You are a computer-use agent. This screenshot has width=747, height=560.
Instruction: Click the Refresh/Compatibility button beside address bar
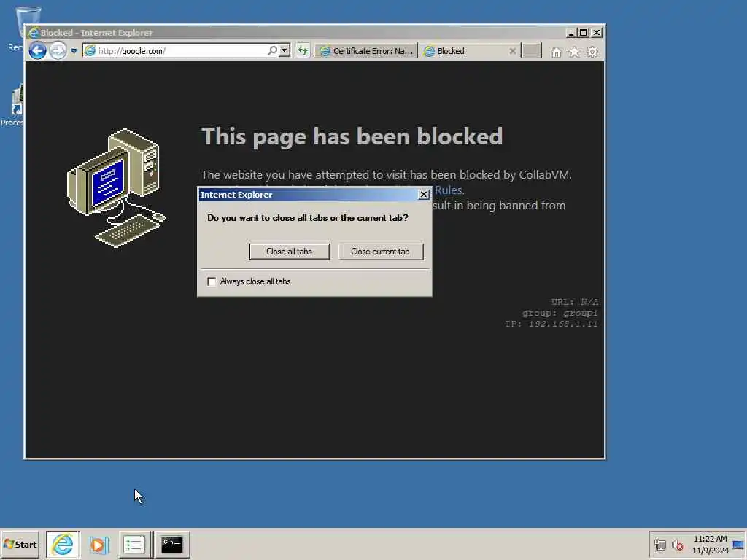(303, 50)
